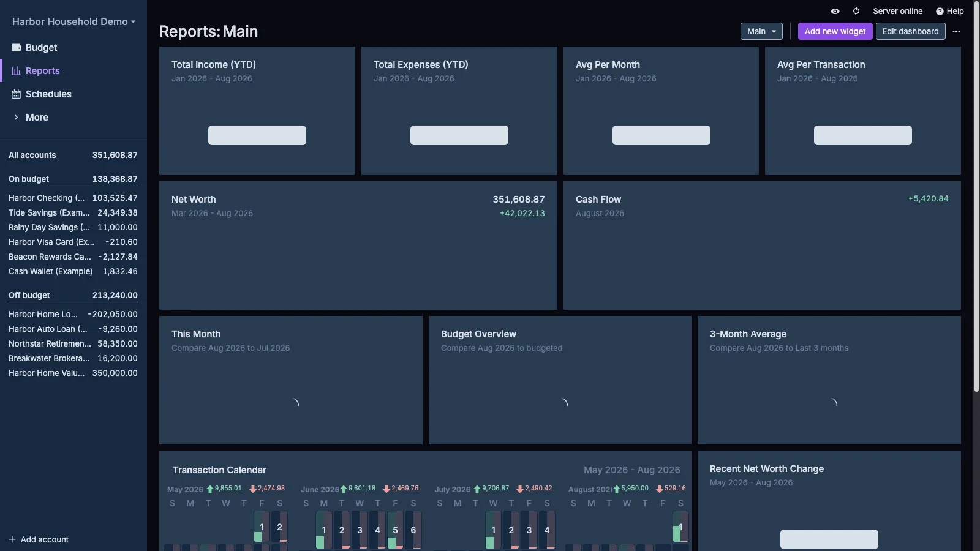Open the Help menu

click(949, 11)
